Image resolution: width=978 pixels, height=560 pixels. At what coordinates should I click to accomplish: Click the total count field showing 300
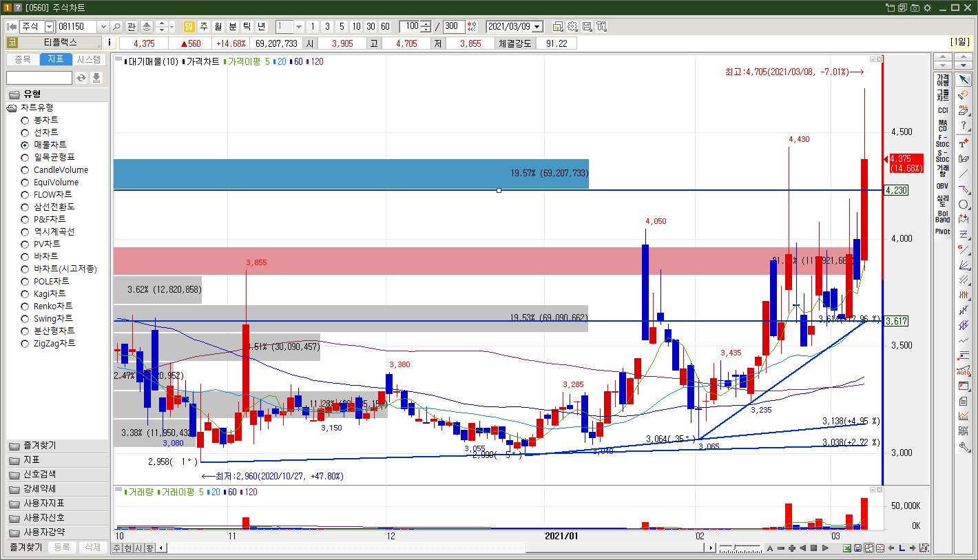454,26
